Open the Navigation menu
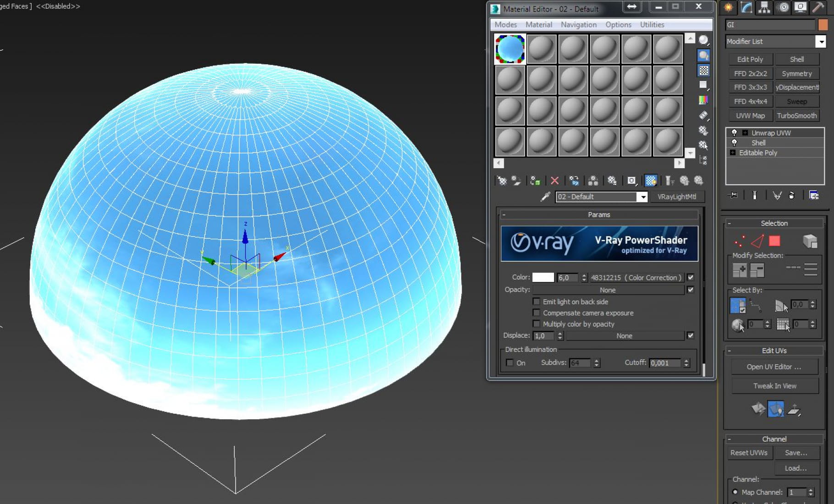This screenshot has height=504, width=834. (579, 25)
